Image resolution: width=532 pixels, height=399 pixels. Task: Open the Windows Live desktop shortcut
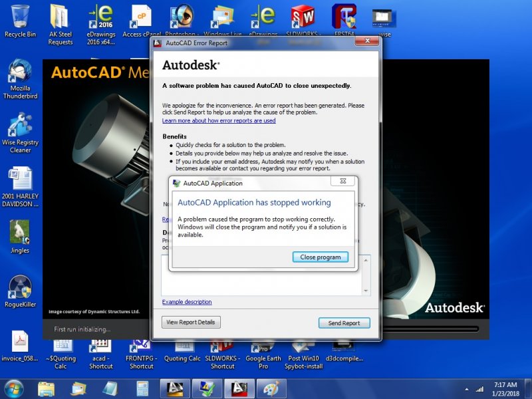(x=223, y=21)
